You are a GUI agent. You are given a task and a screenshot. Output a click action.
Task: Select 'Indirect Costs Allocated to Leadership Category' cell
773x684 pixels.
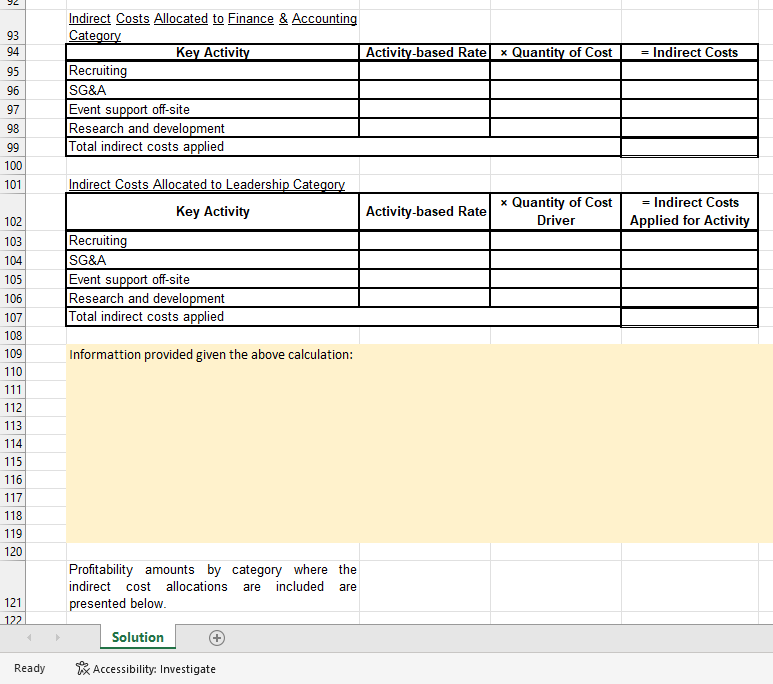point(212,184)
